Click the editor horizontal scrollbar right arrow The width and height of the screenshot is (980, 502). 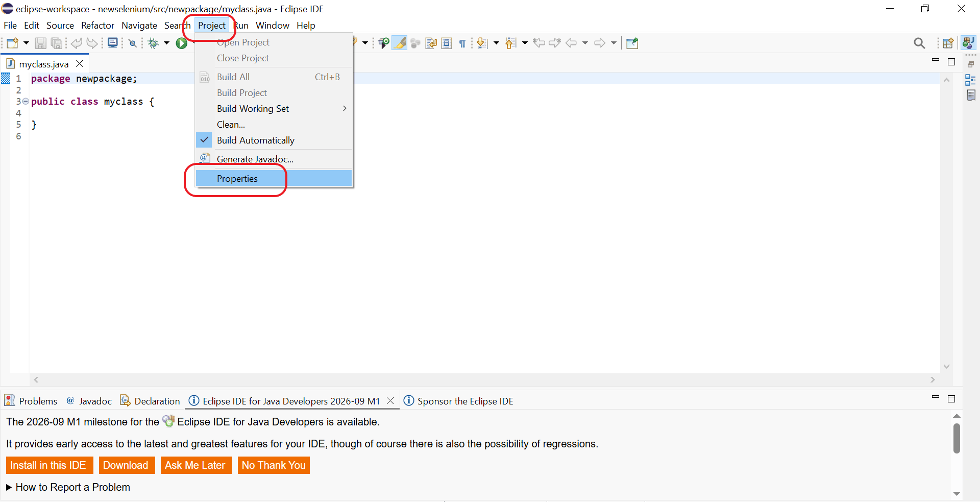pyautogui.click(x=933, y=380)
